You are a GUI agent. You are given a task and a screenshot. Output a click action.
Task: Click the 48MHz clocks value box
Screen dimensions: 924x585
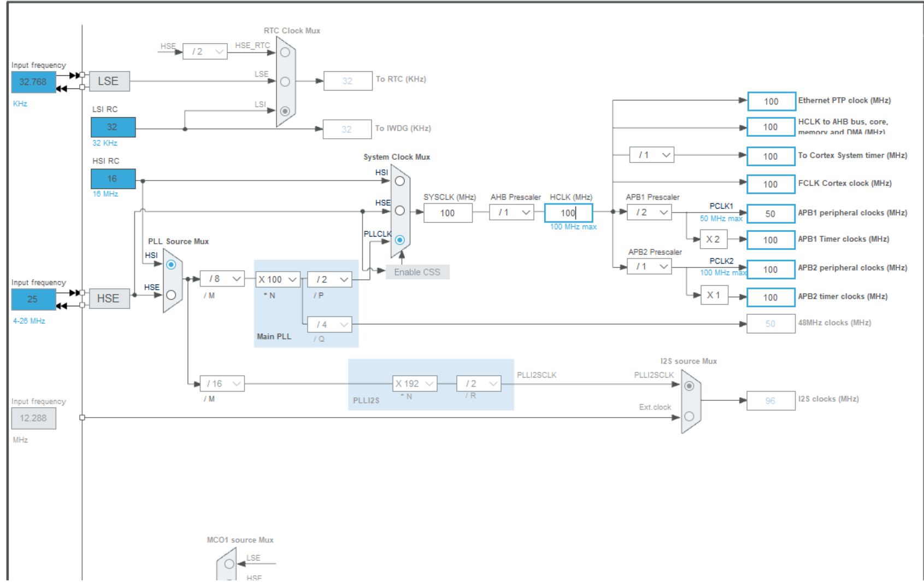click(771, 324)
